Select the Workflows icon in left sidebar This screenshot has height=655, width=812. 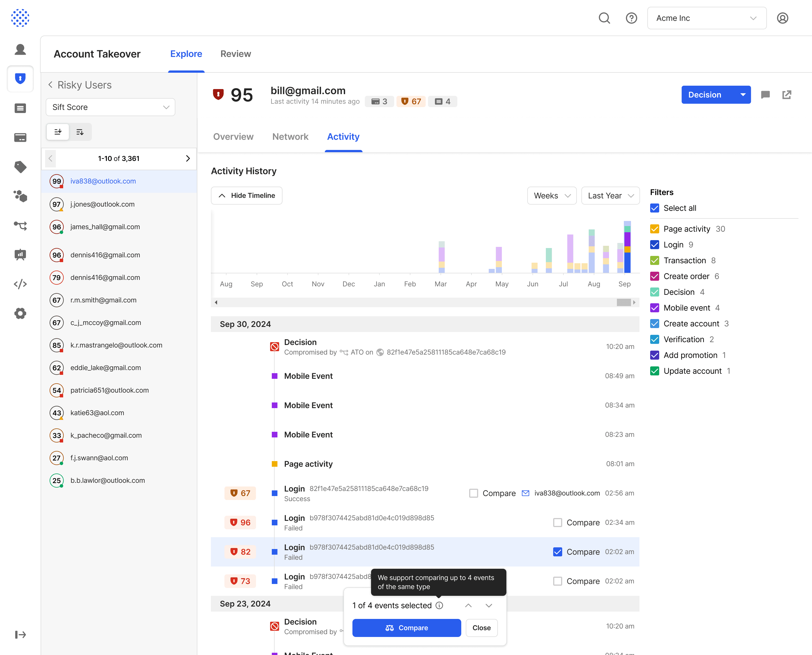point(20,226)
